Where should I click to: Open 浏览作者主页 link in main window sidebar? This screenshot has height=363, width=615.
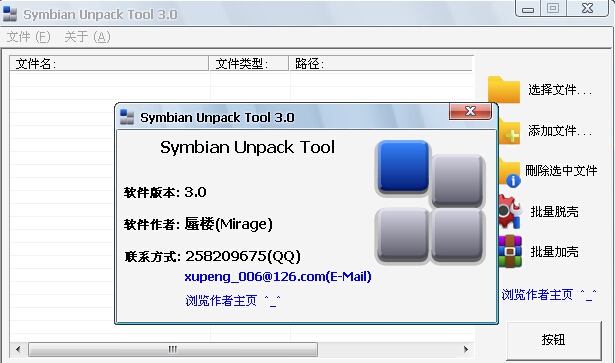[549, 295]
